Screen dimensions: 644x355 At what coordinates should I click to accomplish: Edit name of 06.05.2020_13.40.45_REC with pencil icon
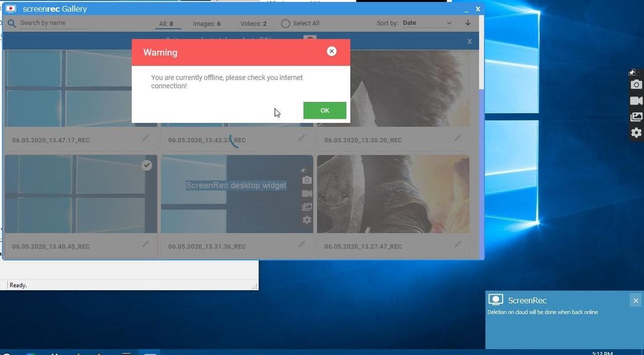click(145, 244)
